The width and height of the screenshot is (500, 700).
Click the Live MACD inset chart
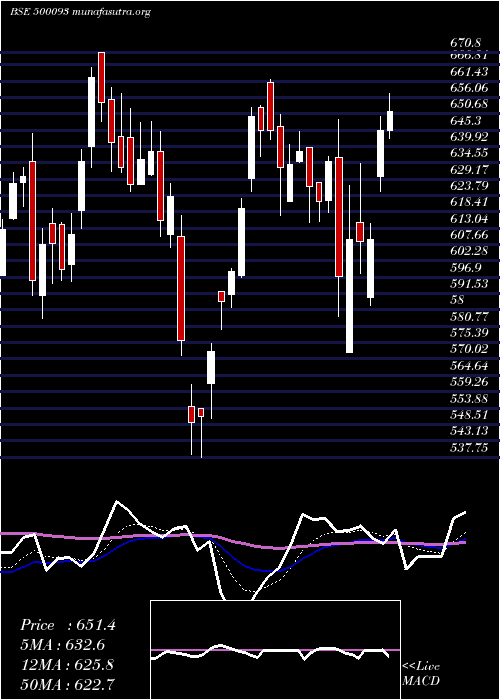275,650
